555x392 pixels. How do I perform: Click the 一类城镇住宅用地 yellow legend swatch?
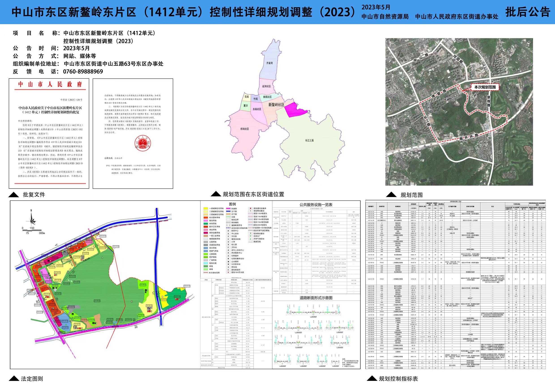pos(206,208)
